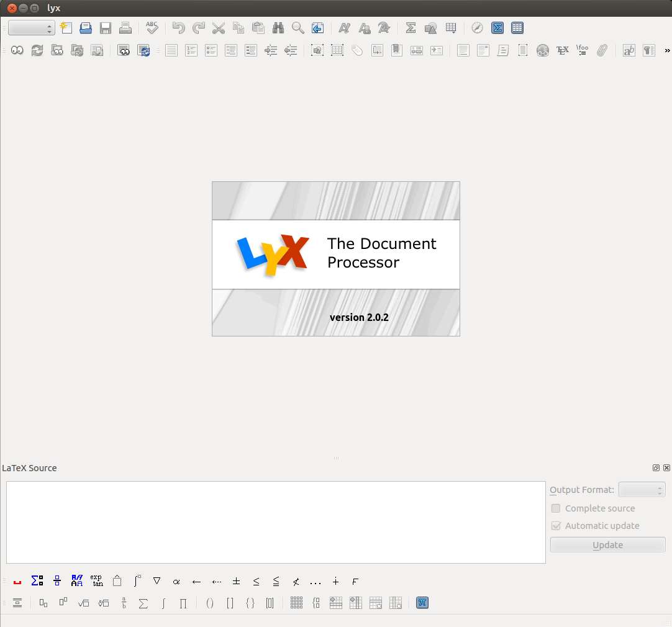Viewport: 672px width, 627px height.
Task: Click the "version 2.0.2" text
Action: 359,317
